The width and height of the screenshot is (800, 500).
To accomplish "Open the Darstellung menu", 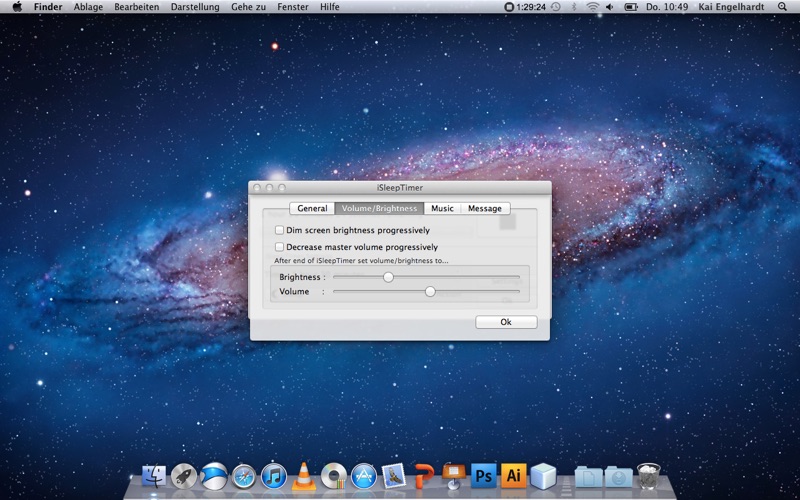I will 195,7.
